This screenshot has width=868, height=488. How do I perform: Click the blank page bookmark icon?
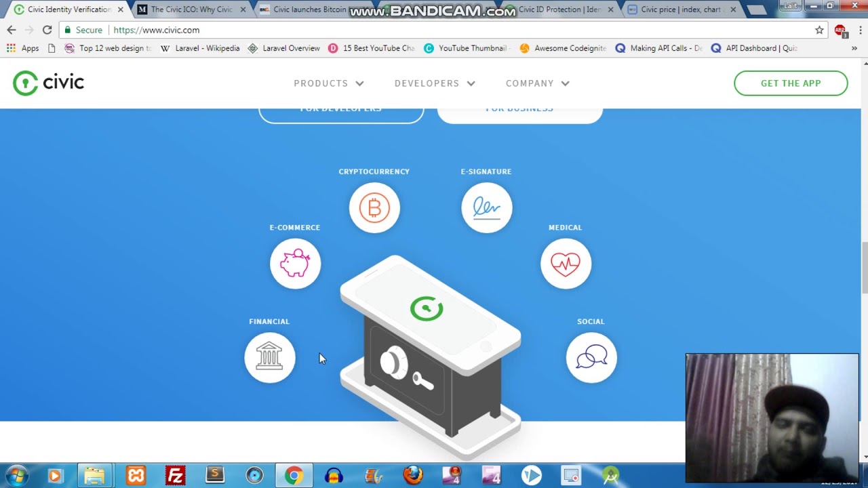pos(52,48)
